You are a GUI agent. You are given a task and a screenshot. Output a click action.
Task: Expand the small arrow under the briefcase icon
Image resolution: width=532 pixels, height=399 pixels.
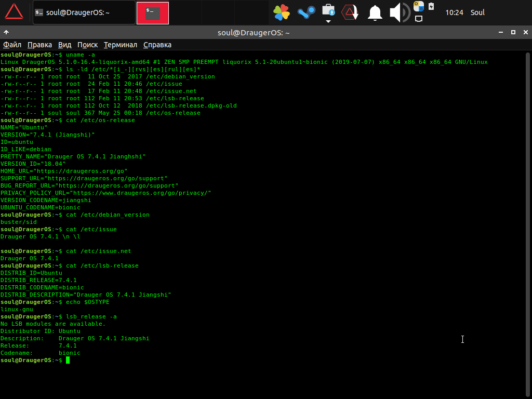pos(328,21)
